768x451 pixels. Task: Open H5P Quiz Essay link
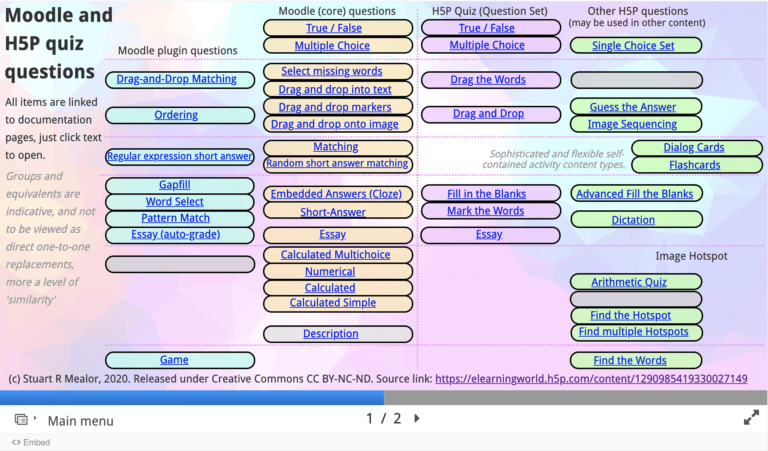pos(489,234)
